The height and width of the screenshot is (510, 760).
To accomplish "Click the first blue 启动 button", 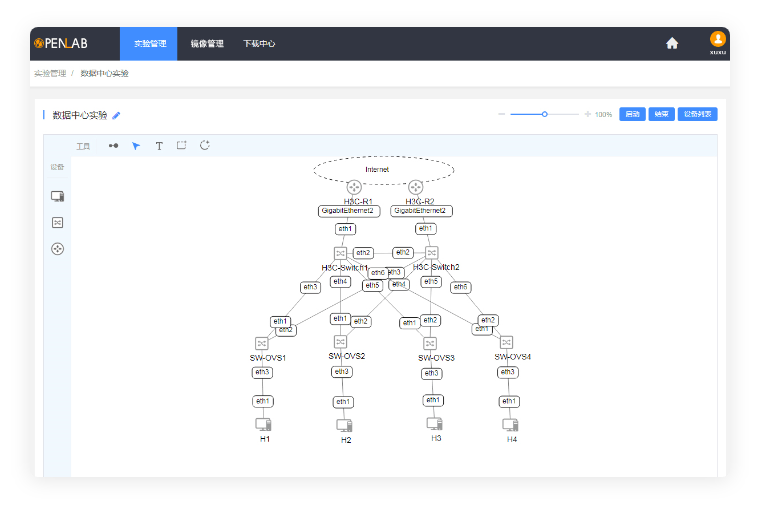I will coord(633,114).
